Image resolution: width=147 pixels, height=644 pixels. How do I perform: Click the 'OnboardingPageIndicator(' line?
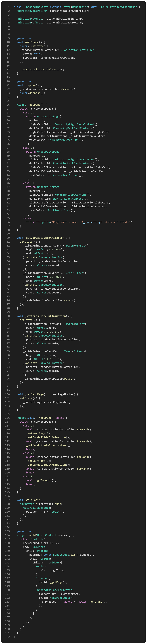click(55, 590)
